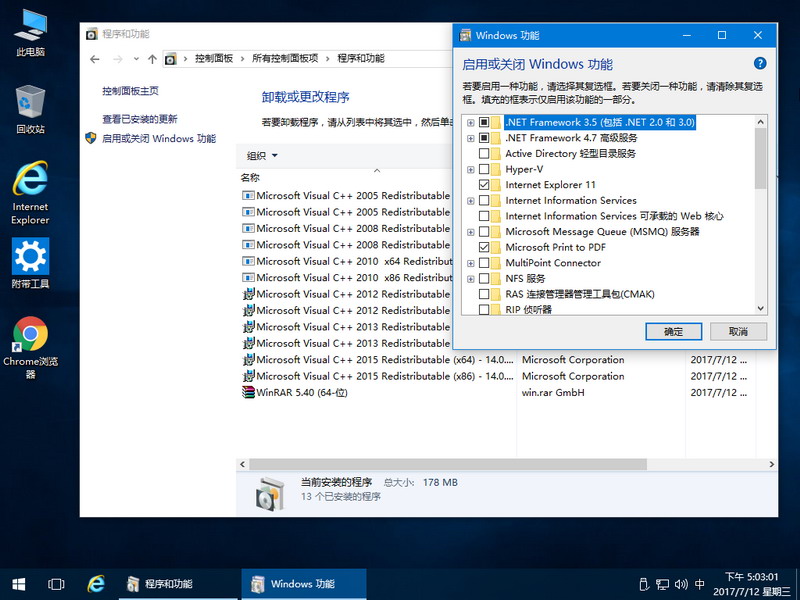Click the shield icon beside 启用或关闭 Windows 功能
Image resolution: width=800 pixels, height=600 pixels.
tap(91, 138)
